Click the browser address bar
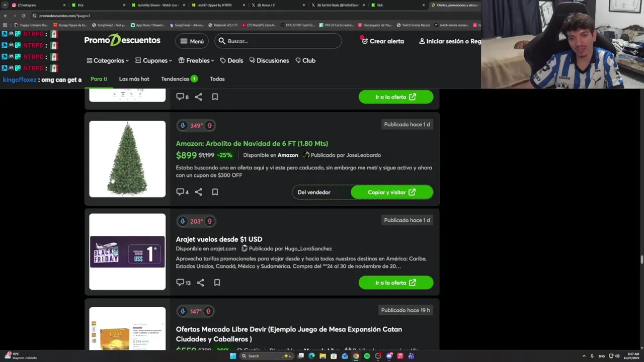 tap(252, 16)
